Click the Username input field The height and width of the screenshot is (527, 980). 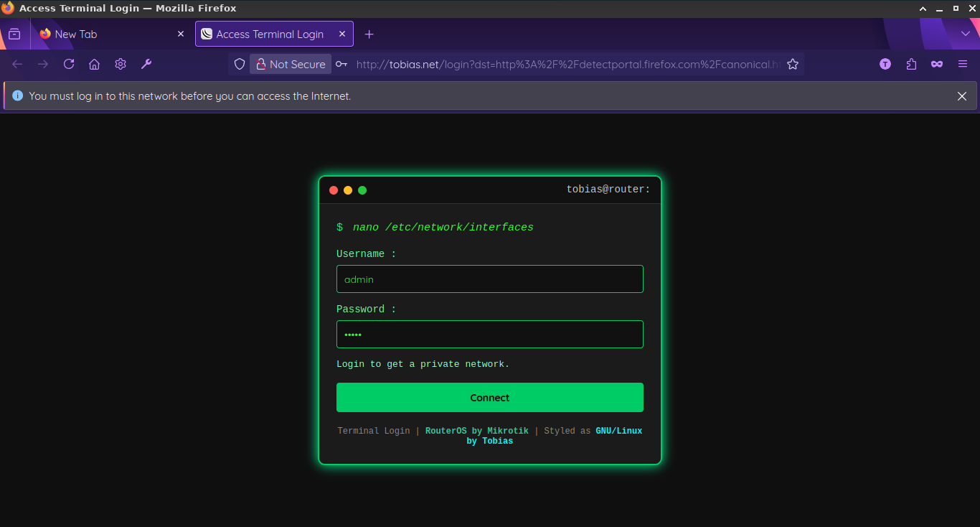pos(489,279)
